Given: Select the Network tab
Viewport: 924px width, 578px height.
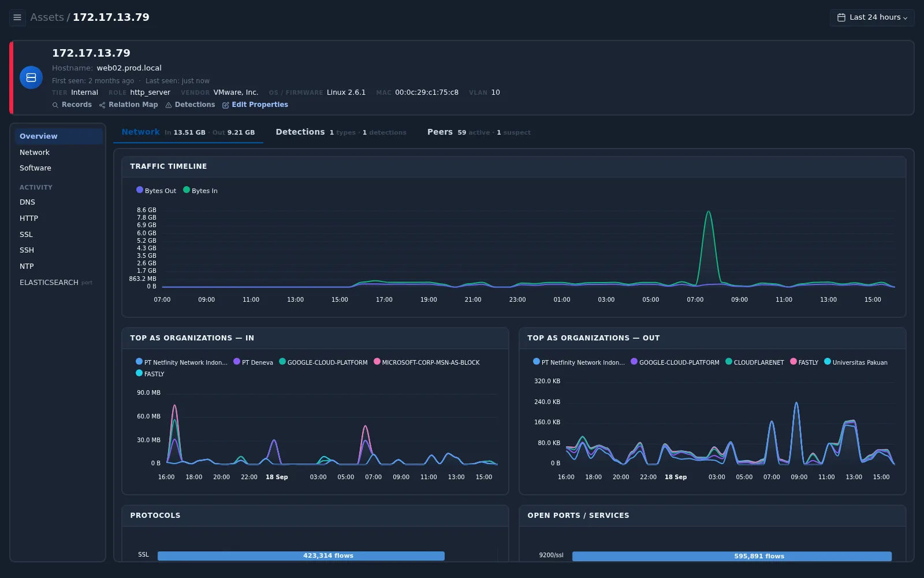Looking at the screenshot, I should [x=188, y=132].
